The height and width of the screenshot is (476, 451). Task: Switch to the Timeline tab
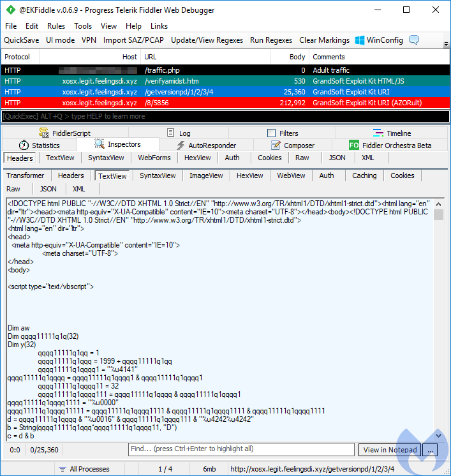392,133
